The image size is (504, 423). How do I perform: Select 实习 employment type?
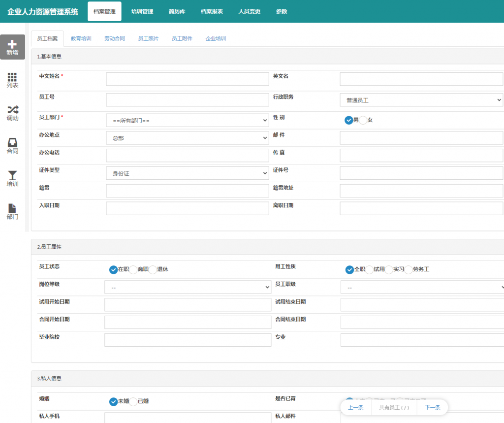tap(389, 269)
